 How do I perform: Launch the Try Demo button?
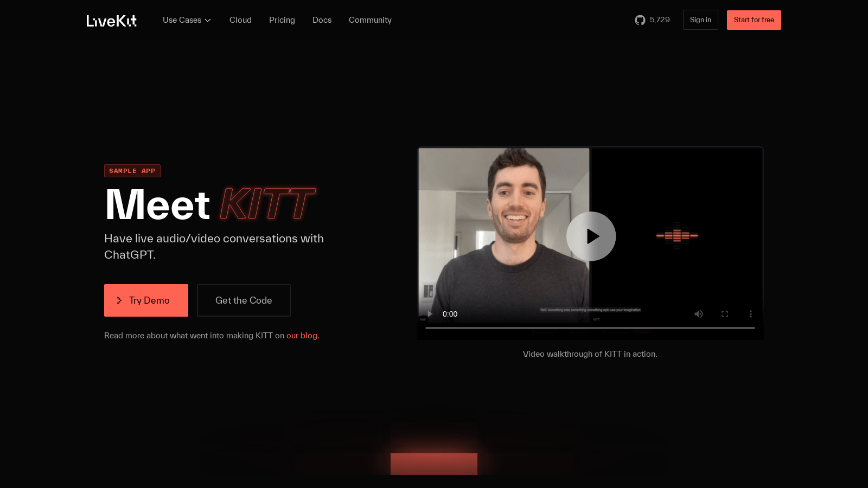(x=146, y=300)
